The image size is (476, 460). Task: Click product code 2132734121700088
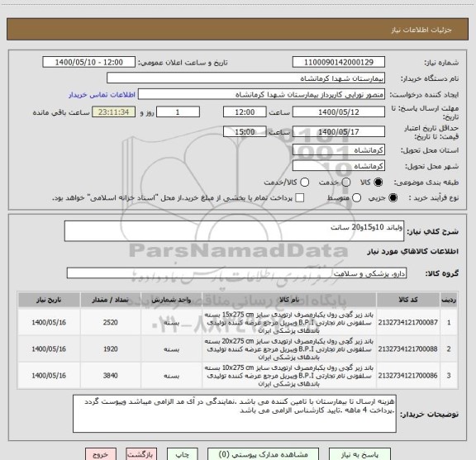[x=407, y=349]
